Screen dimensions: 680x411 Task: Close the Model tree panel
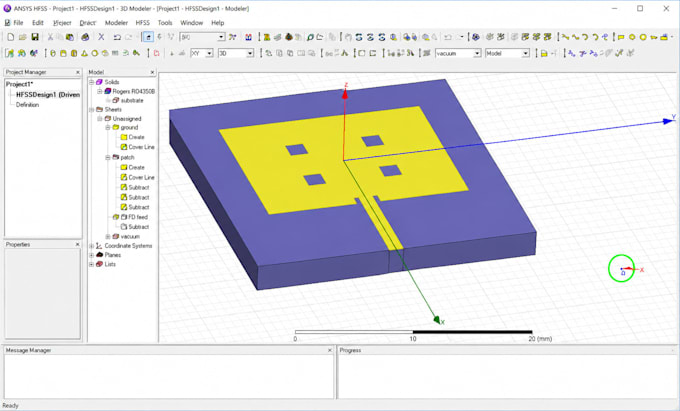click(152, 72)
